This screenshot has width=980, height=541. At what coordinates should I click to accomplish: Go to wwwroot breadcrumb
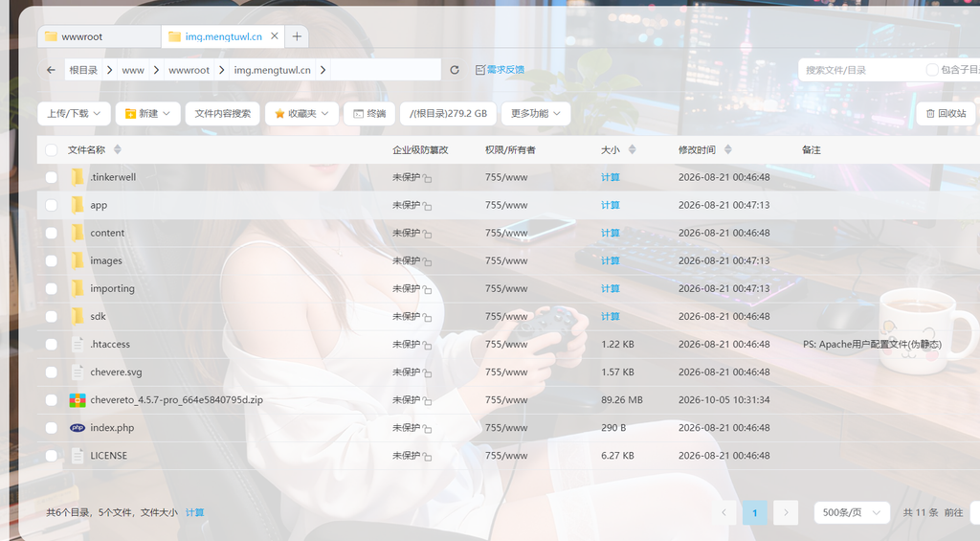pyautogui.click(x=189, y=70)
